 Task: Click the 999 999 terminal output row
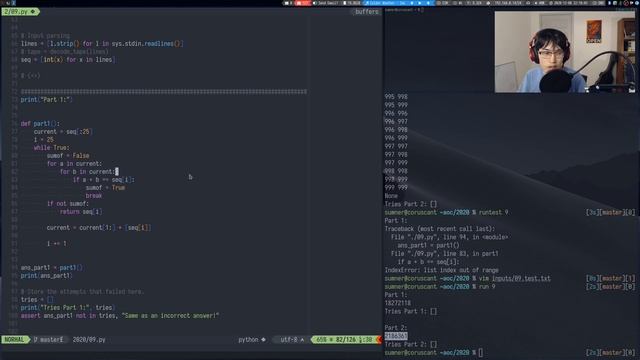coord(396,187)
